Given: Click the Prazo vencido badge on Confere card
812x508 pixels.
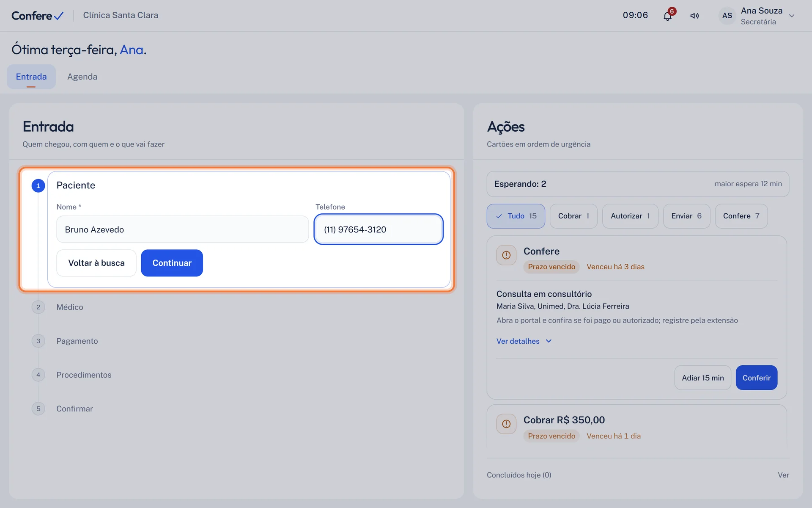Looking at the screenshot, I should pos(551,267).
